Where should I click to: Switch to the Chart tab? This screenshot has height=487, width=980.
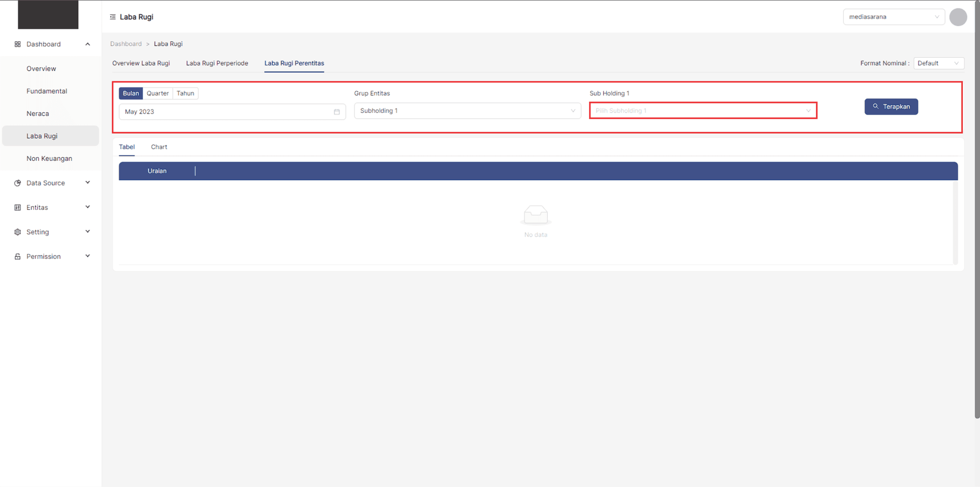tap(159, 147)
